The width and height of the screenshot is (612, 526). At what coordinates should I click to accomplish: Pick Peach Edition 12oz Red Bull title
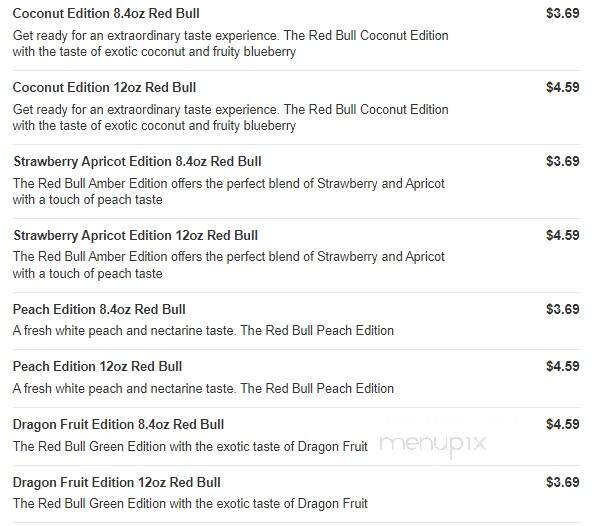[97, 366]
